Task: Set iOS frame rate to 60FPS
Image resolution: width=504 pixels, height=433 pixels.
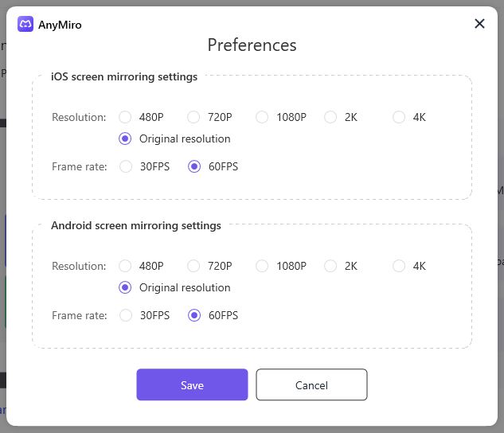Action: pos(193,166)
